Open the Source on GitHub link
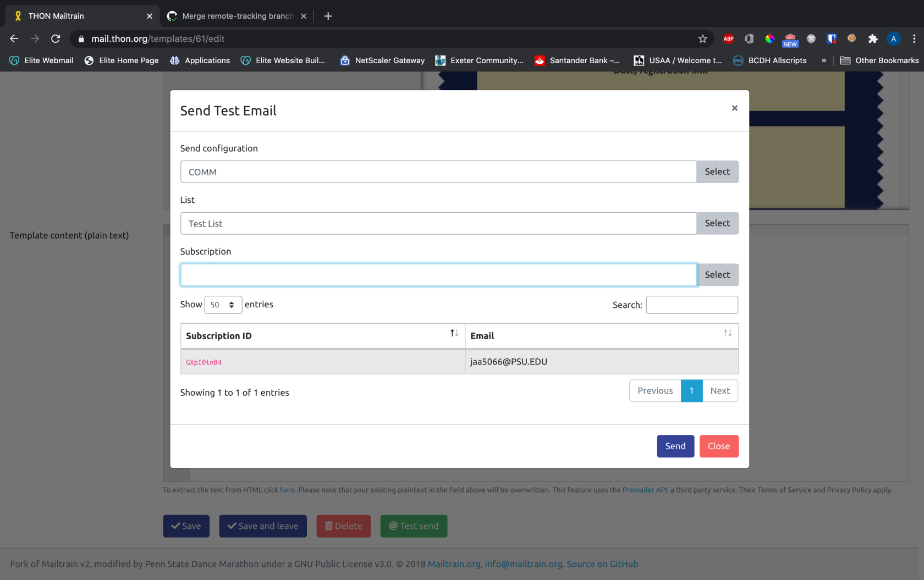This screenshot has height=580, width=924. point(602,564)
